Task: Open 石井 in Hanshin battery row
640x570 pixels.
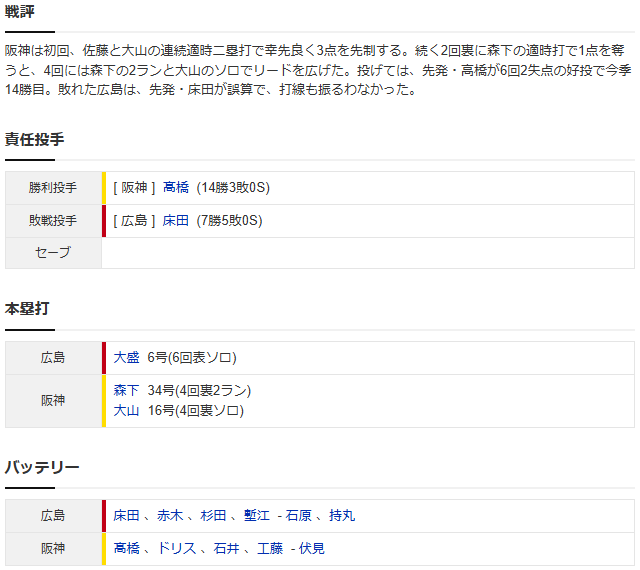Action: 227,548
